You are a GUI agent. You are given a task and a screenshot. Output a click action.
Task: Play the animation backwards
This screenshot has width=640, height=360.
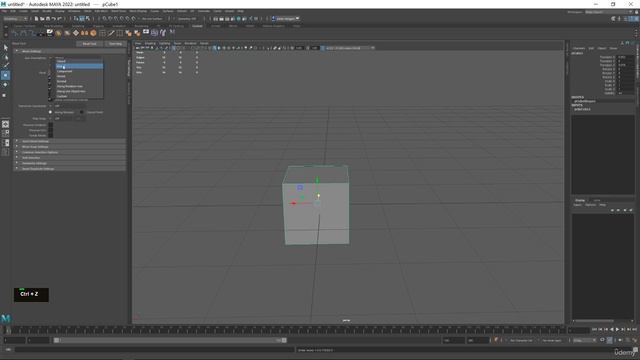tap(611, 329)
